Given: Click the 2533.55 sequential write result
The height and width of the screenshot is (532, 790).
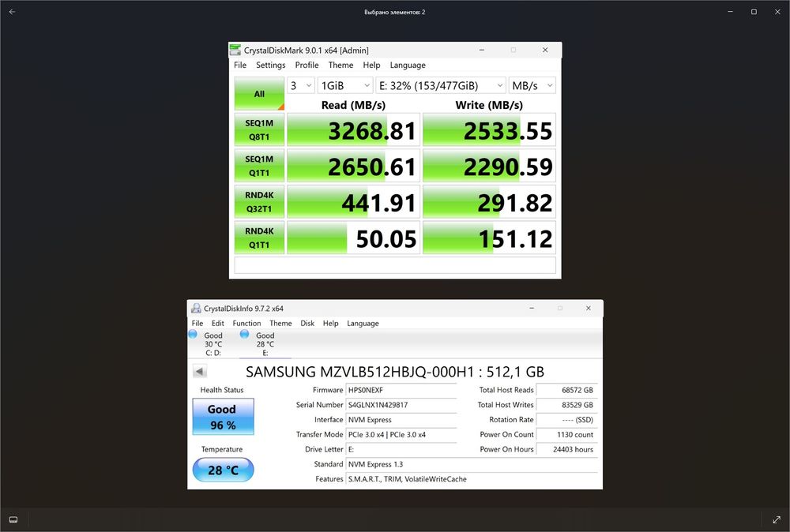Looking at the screenshot, I should [x=489, y=130].
